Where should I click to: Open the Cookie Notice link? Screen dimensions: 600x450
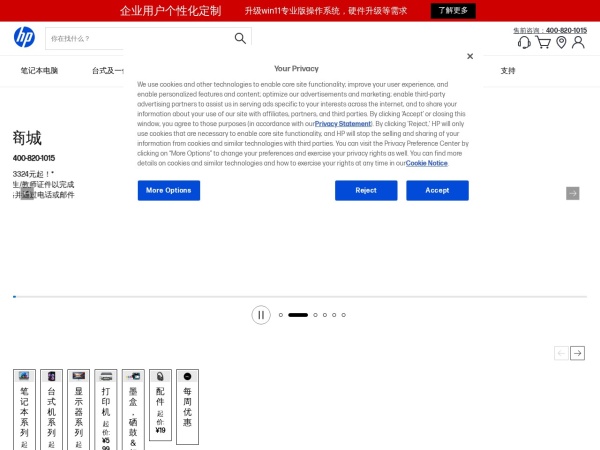click(426, 163)
